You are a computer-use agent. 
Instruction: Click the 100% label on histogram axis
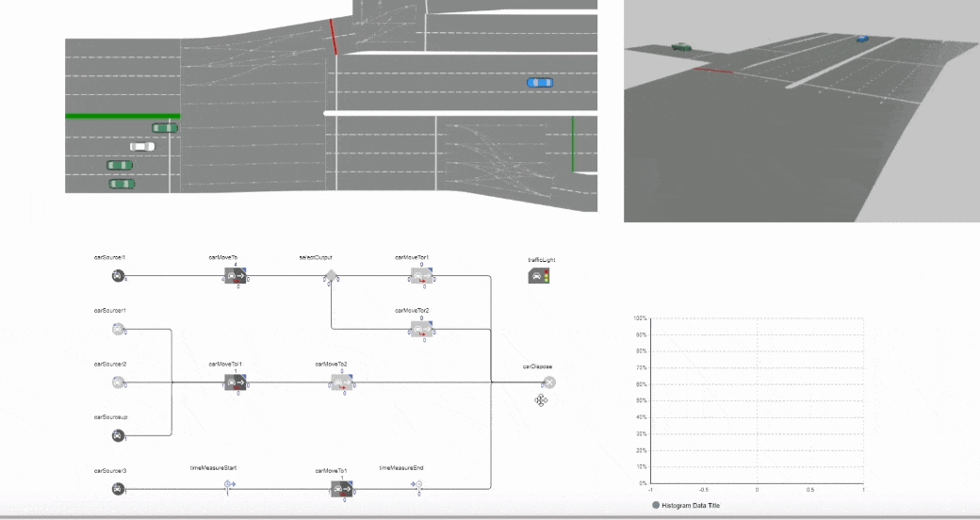[640, 318]
